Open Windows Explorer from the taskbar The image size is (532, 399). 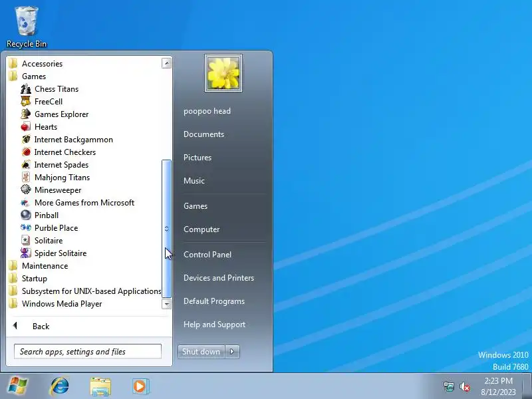coord(100,386)
